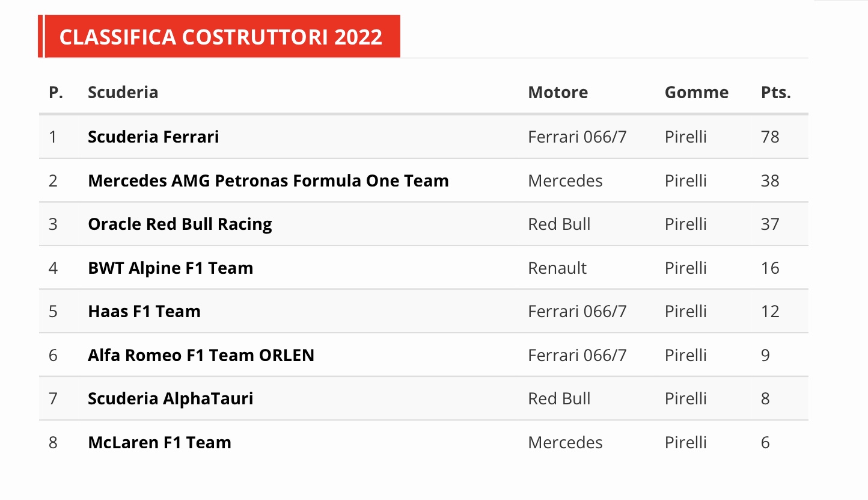Click the Classifica Costruttori 2022 heading
This screenshot has width=868, height=500.
coord(221,37)
